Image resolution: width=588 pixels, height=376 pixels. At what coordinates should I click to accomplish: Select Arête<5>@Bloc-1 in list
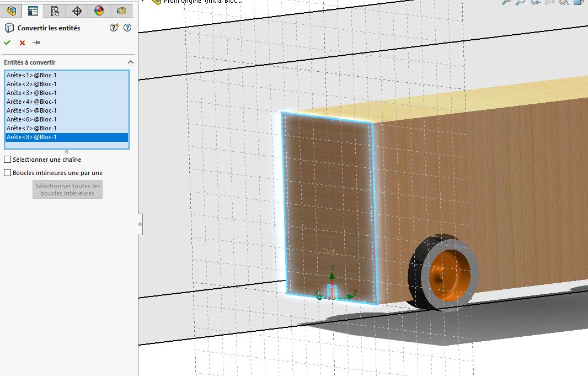(x=67, y=110)
